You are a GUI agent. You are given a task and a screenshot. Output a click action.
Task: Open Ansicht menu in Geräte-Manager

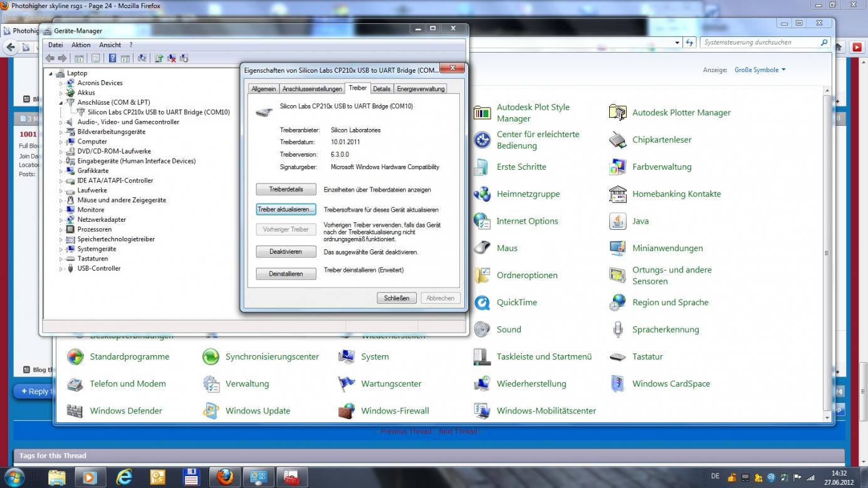tap(110, 45)
